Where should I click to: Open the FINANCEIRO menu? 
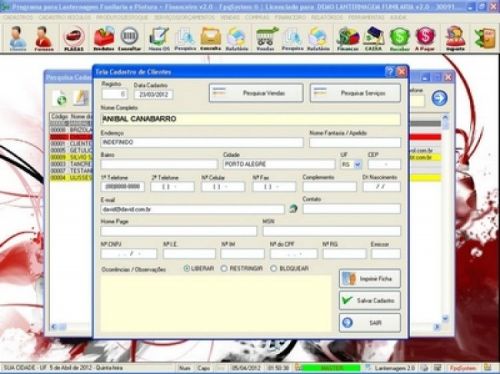click(290, 17)
